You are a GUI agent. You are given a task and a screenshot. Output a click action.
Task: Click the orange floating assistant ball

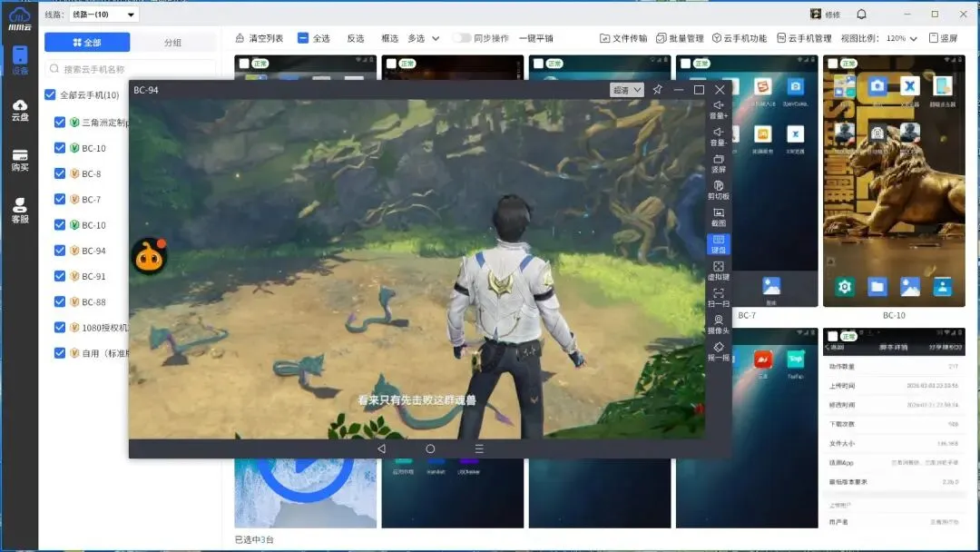(x=150, y=256)
